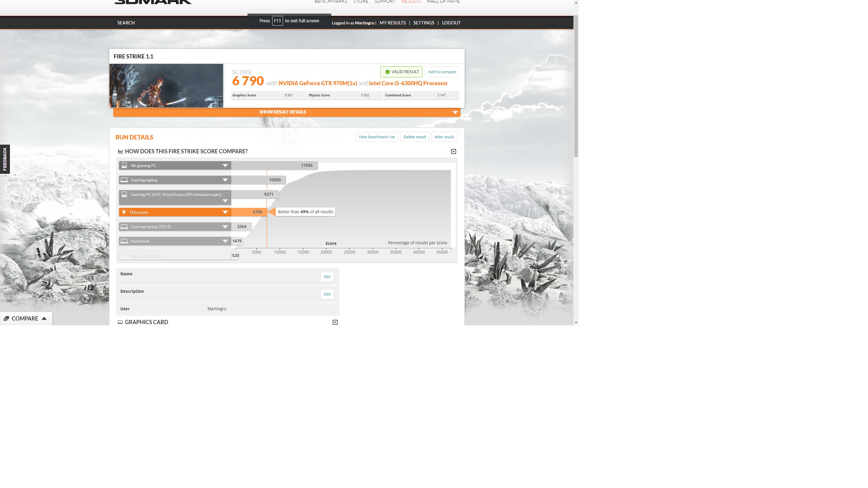Open the Hall of Fame page
The width and height of the screenshot is (868, 488).
[x=443, y=2]
